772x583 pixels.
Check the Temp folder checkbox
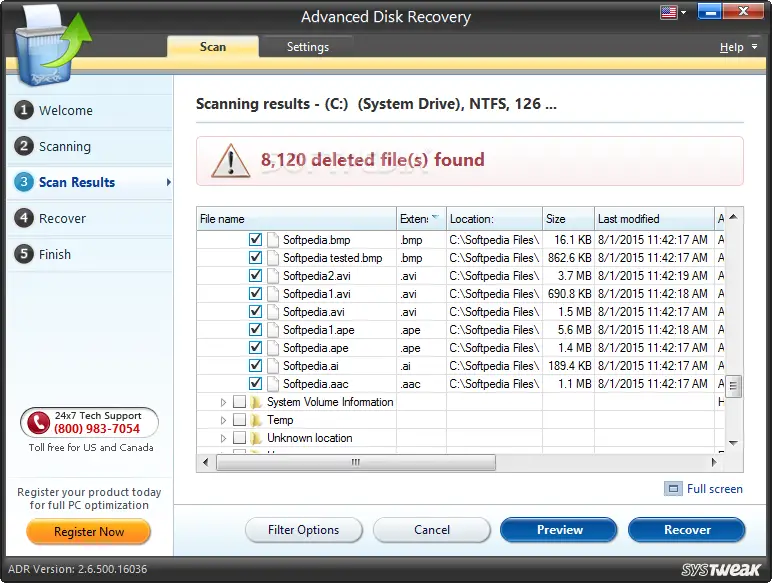coord(239,420)
